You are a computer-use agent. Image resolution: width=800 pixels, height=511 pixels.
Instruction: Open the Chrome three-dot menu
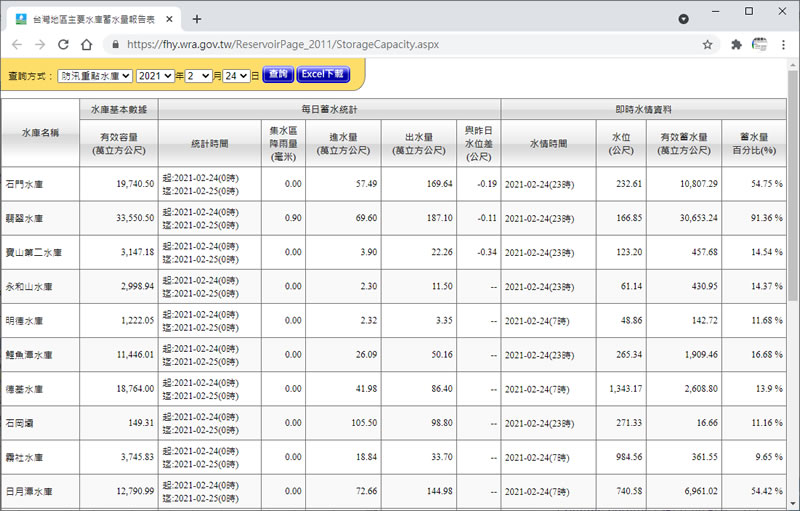tap(783, 45)
